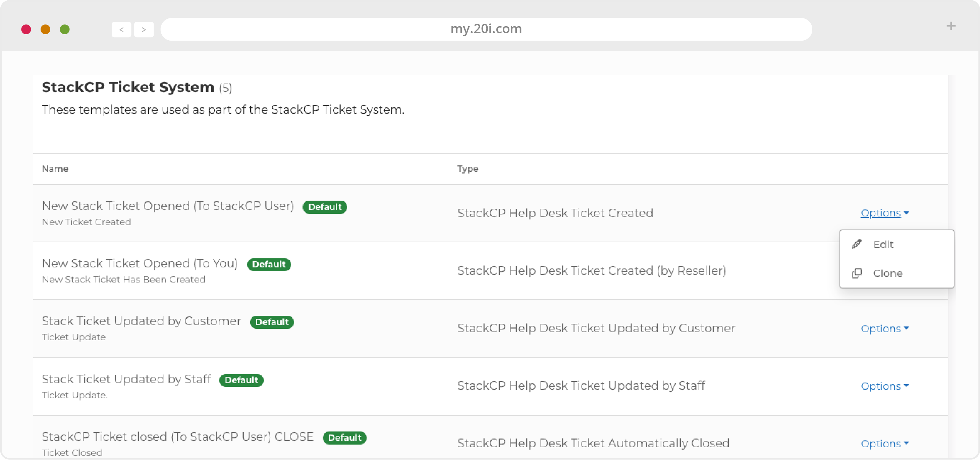Image resolution: width=980 pixels, height=460 pixels.
Task: Select Clone from the options menu
Action: coord(897,273)
